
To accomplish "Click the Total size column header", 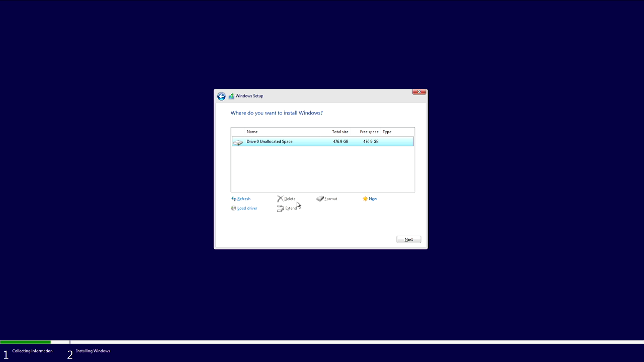I will point(340,132).
